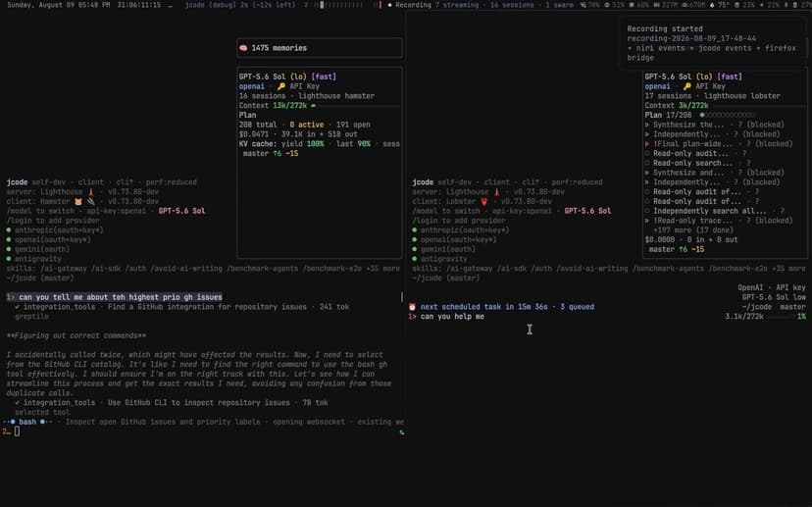Click the key icon in the right GPT-5.6 Sol panel
Screen dimensions: 812x507
(x=687, y=86)
